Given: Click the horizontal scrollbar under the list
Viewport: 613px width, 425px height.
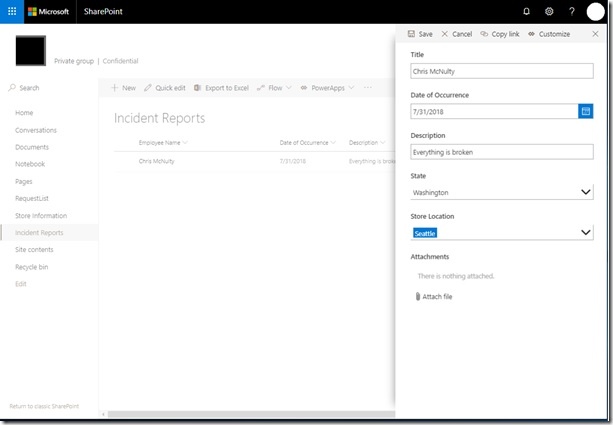Looking at the screenshot, I should pos(251,414).
